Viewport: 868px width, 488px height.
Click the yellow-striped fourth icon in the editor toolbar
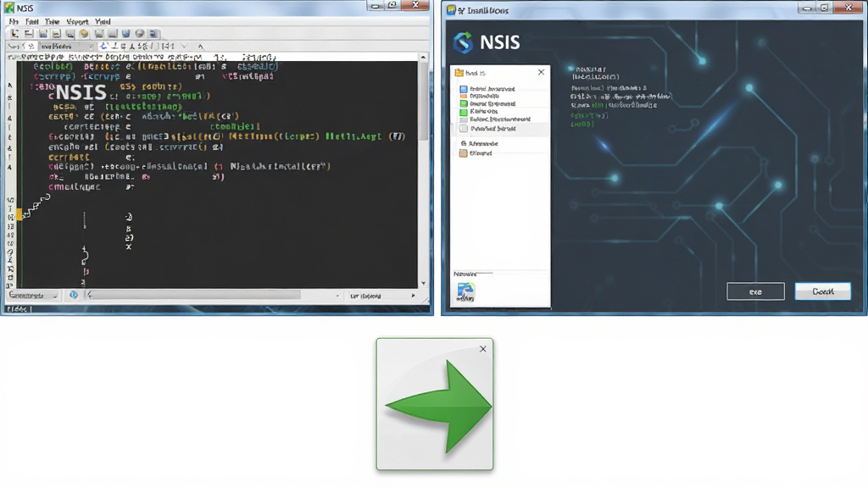pyautogui.click(x=56, y=34)
